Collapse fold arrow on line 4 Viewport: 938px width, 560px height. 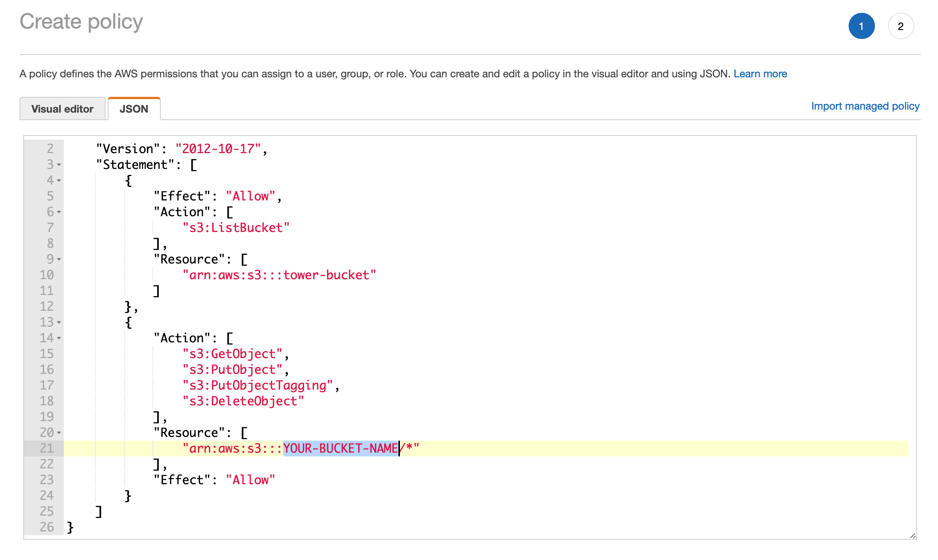click(x=59, y=181)
